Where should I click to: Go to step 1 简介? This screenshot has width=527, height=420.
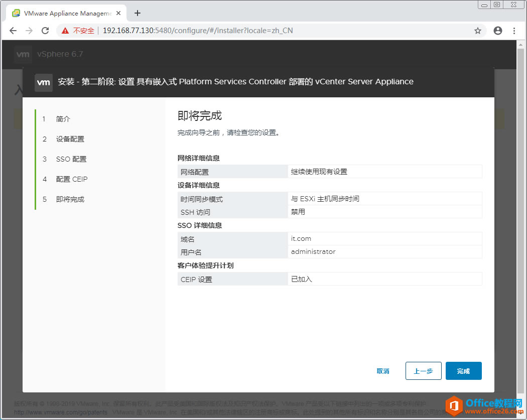point(63,119)
